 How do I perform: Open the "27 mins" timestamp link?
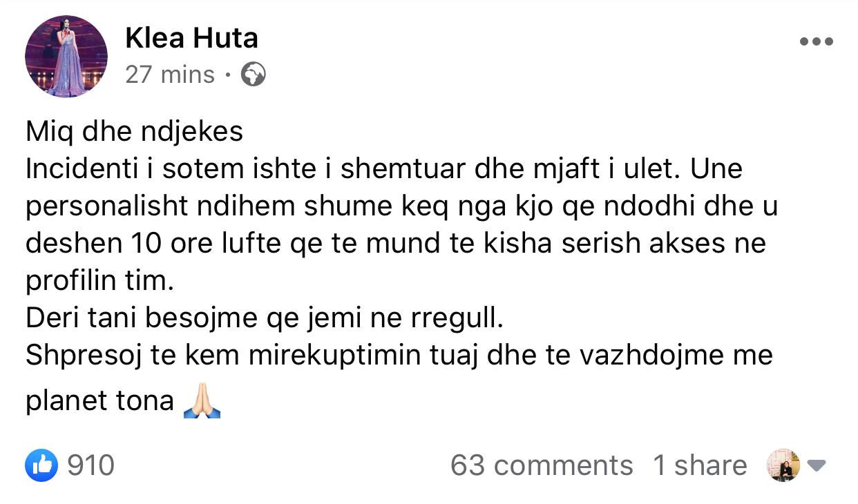(170, 75)
